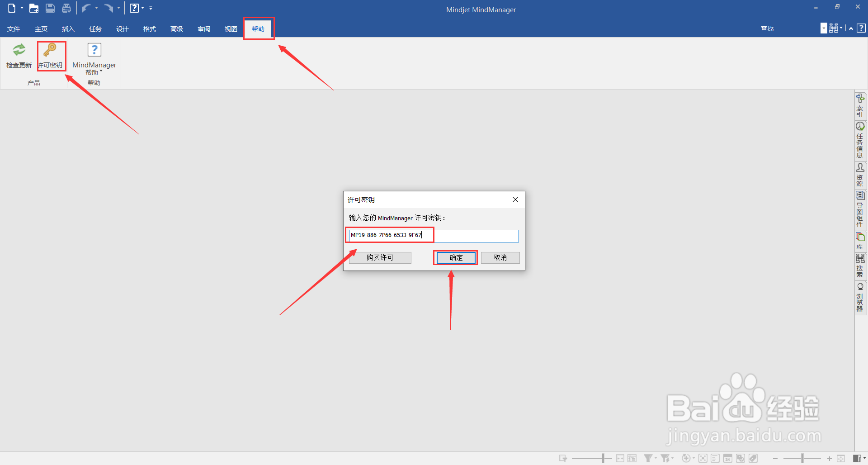The height and width of the screenshot is (465, 868).
Task: Click the help question mark at ribbon right
Action: pyautogui.click(x=861, y=28)
